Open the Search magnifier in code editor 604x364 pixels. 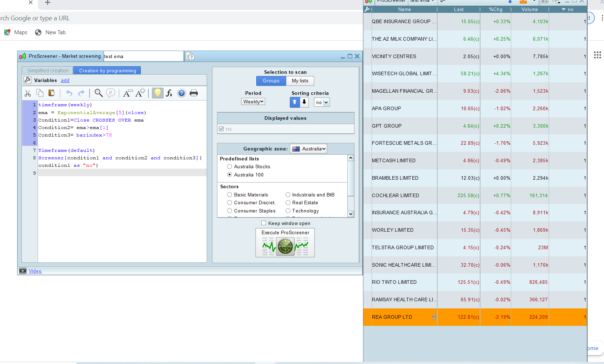[x=99, y=93]
